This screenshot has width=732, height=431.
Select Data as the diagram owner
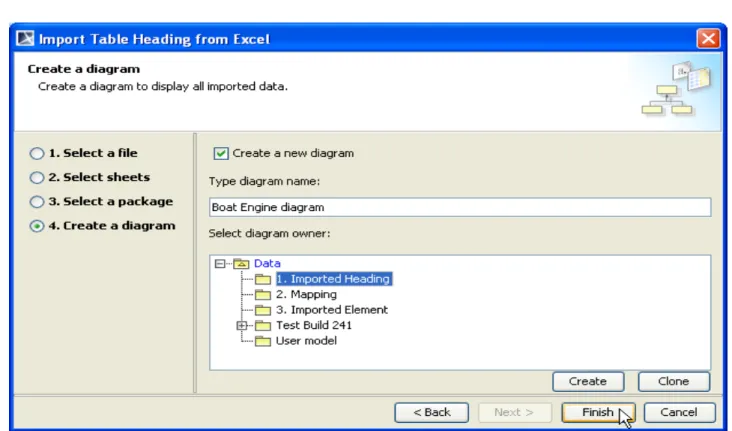coord(267,263)
